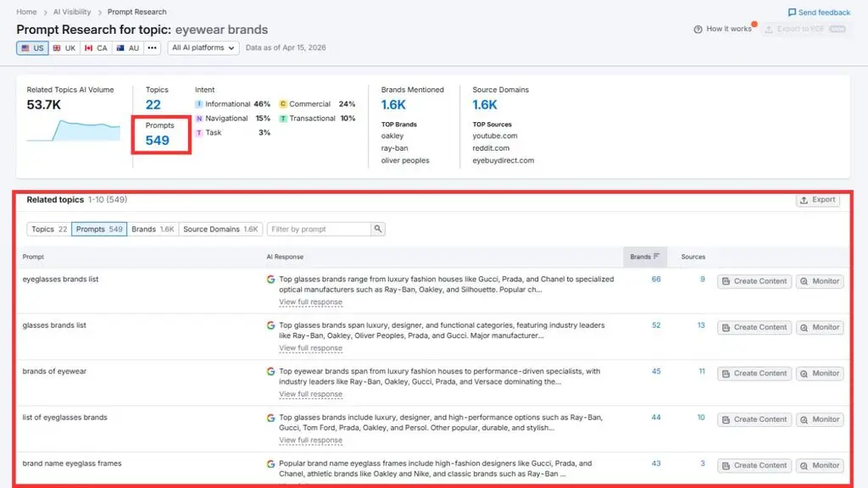The height and width of the screenshot is (488, 868).
Task: Click the Related Topics AI Volume trend chart
Action: [73, 130]
